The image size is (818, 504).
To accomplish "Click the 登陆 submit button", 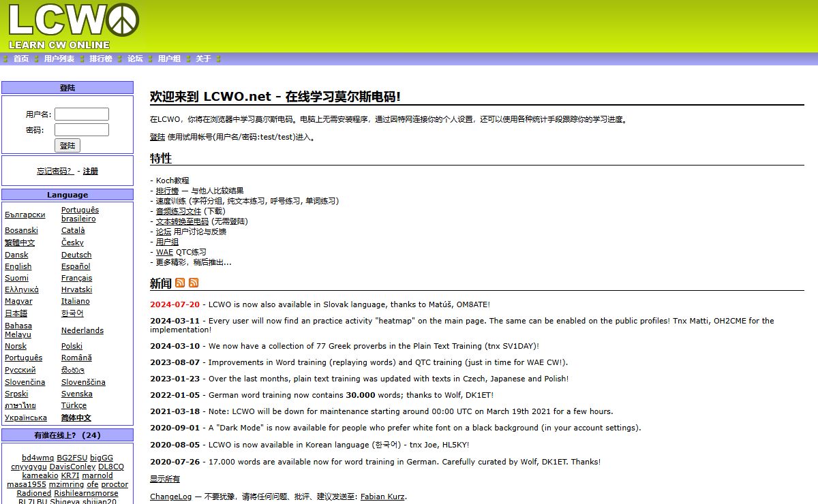I will [67, 145].
